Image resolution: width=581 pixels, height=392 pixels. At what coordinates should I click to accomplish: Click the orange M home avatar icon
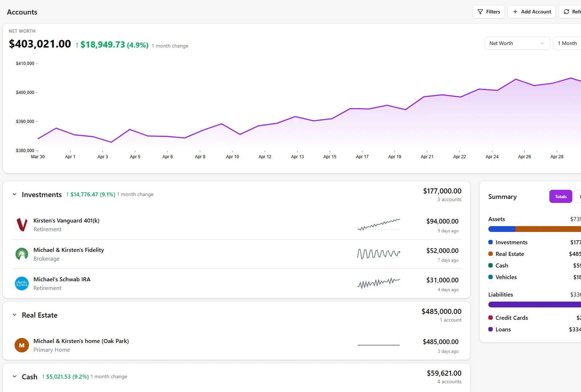click(22, 345)
